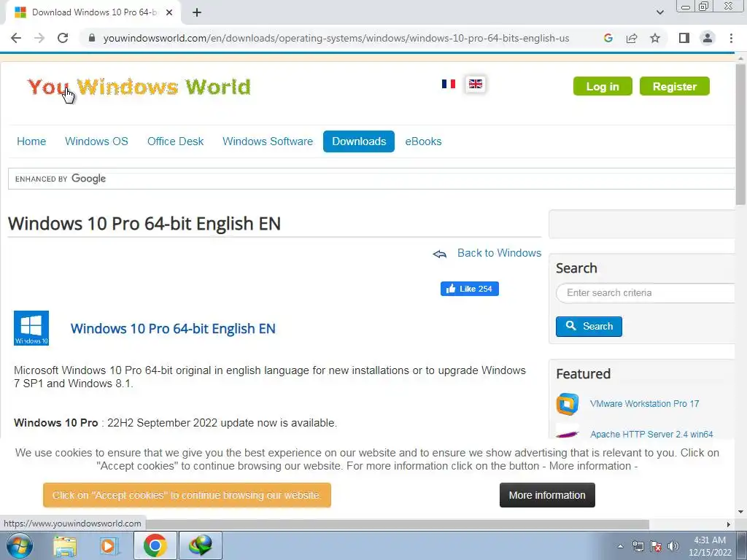Open the Windows 10 Pro 64-bit English EN link

173,329
